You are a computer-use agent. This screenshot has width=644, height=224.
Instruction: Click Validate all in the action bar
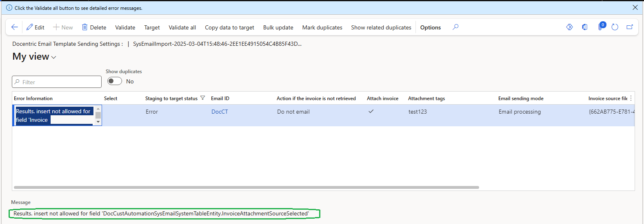coord(182,27)
